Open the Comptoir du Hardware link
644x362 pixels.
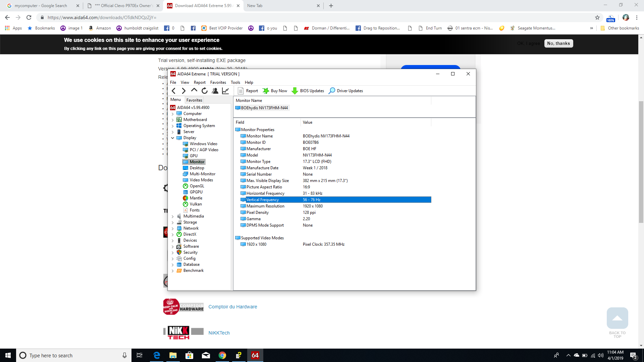[232, 307]
